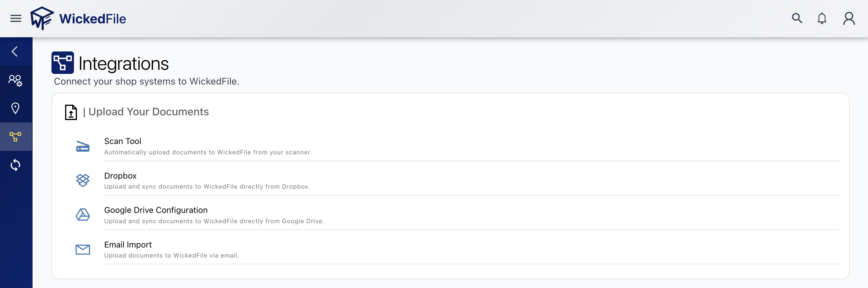Open Google Drive Configuration
The height and width of the screenshot is (288, 868).
[156, 210]
